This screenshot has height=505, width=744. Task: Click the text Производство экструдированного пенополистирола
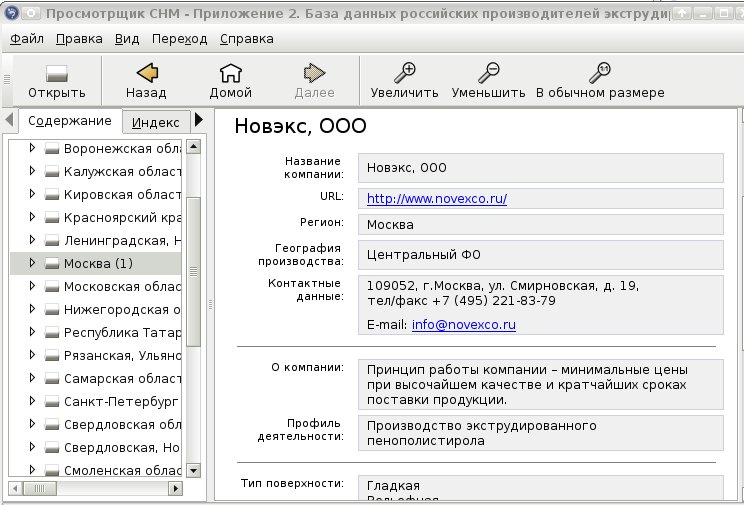point(482,433)
